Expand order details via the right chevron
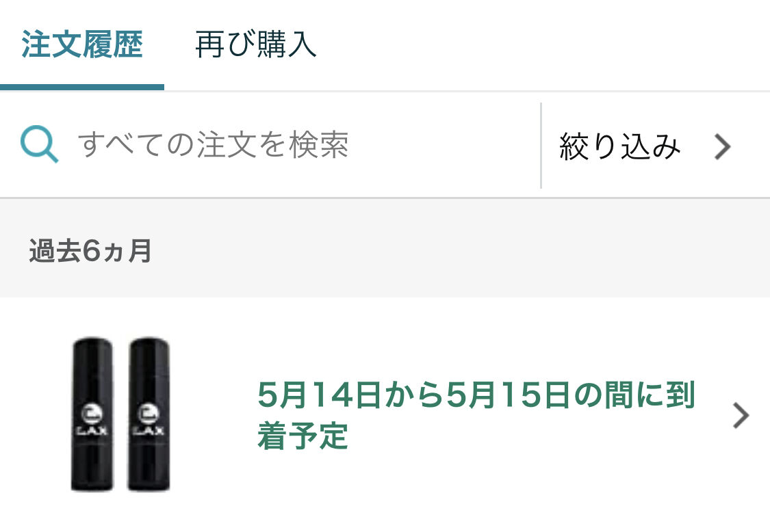The image size is (770, 532). pyautogui.click(x=741, y=415)
